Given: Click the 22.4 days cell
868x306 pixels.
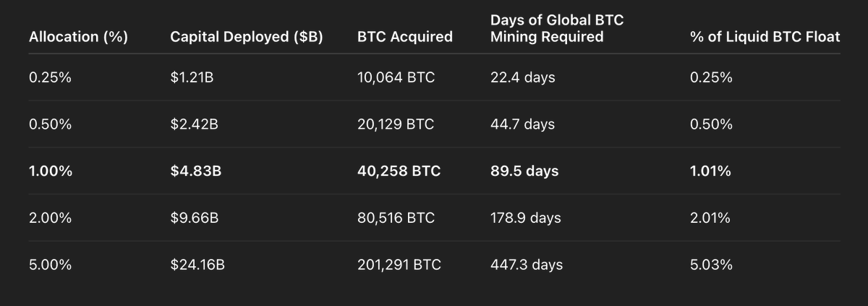Looking at the screenshot, I should [x=522, y=77].
